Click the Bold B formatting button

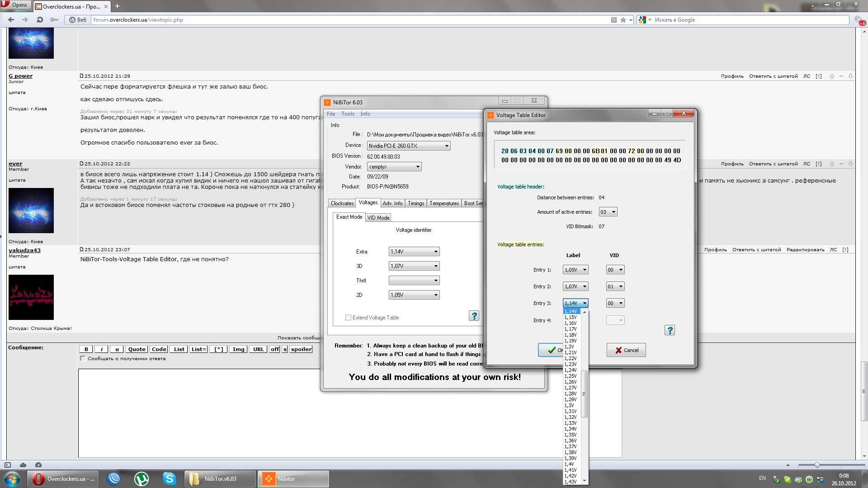click(86, 349)
